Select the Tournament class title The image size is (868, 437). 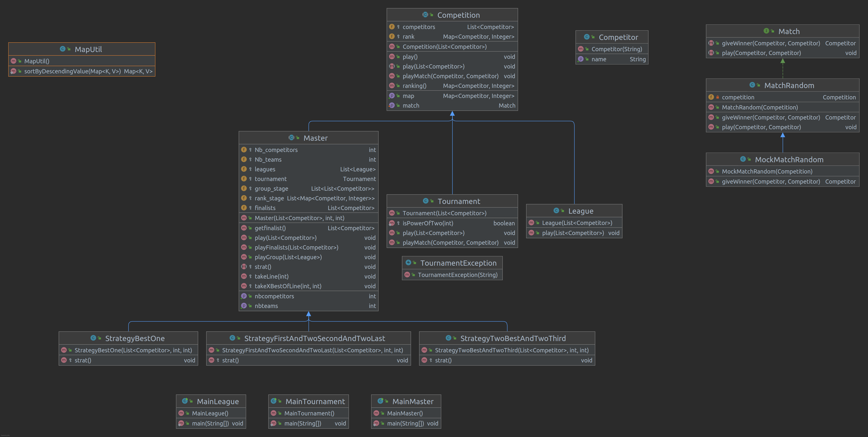pyautogui.click(x=459, y=202)
